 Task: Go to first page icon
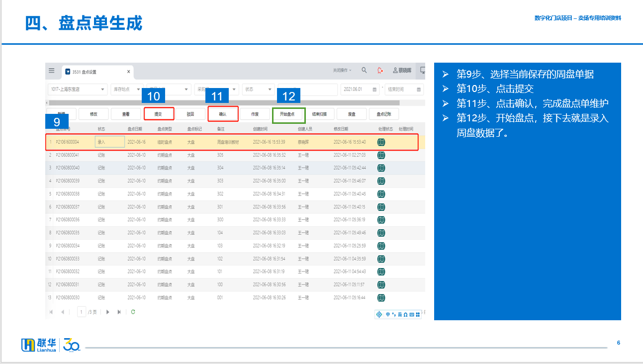point(51,312)
